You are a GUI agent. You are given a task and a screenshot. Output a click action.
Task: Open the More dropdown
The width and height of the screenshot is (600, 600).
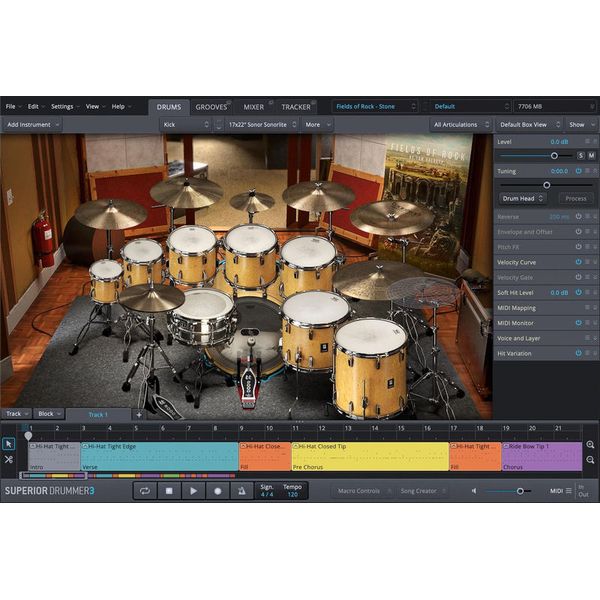click(317, 125)
